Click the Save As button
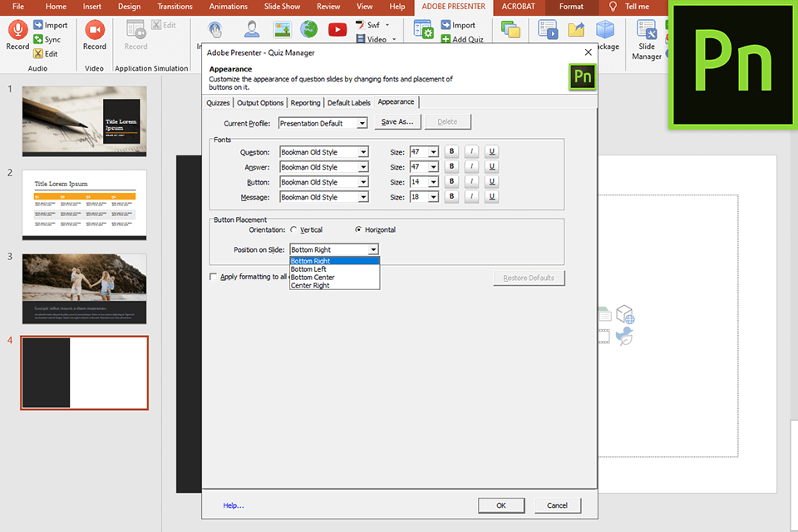The height and width of the screenshot is (532, 798). 398,122
